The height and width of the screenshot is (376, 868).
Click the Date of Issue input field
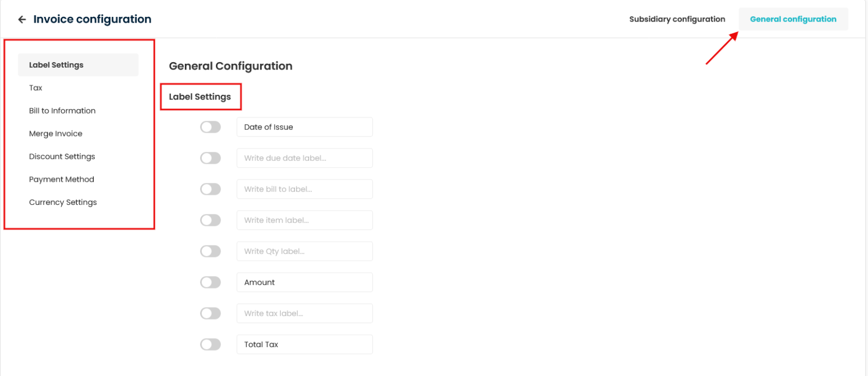(x=304, y=126)
